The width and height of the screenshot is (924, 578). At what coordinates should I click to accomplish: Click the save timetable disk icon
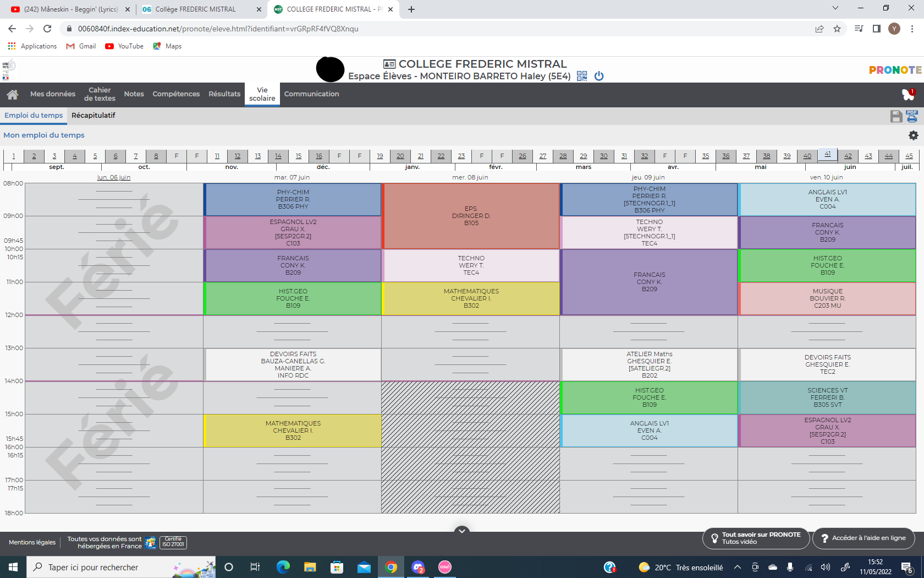896,116
